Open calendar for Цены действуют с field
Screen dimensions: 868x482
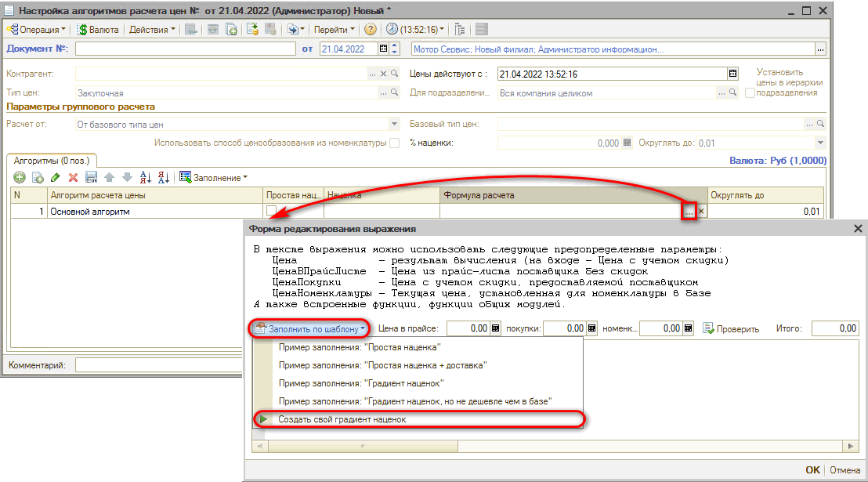pos(733,74)
